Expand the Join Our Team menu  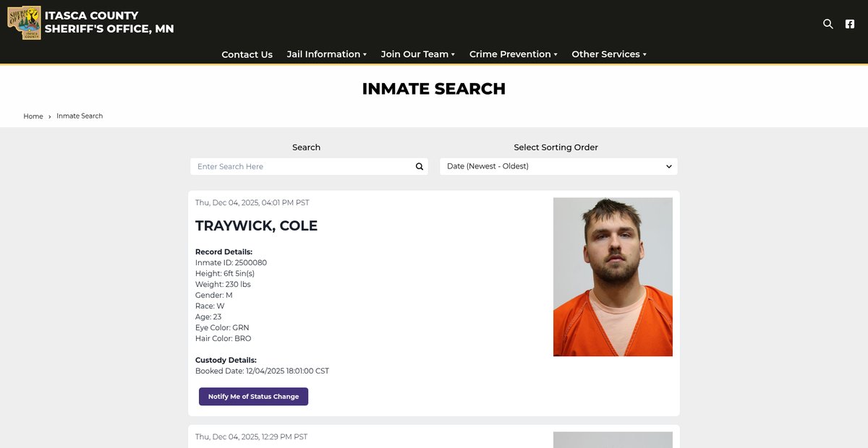click(x=417, y=54)
